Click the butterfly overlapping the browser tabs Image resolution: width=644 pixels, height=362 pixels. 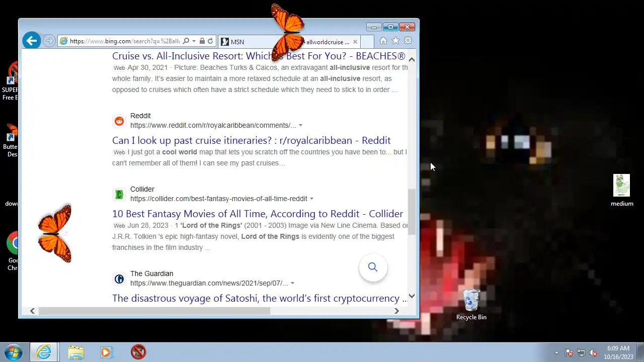[x=287, y=32]
